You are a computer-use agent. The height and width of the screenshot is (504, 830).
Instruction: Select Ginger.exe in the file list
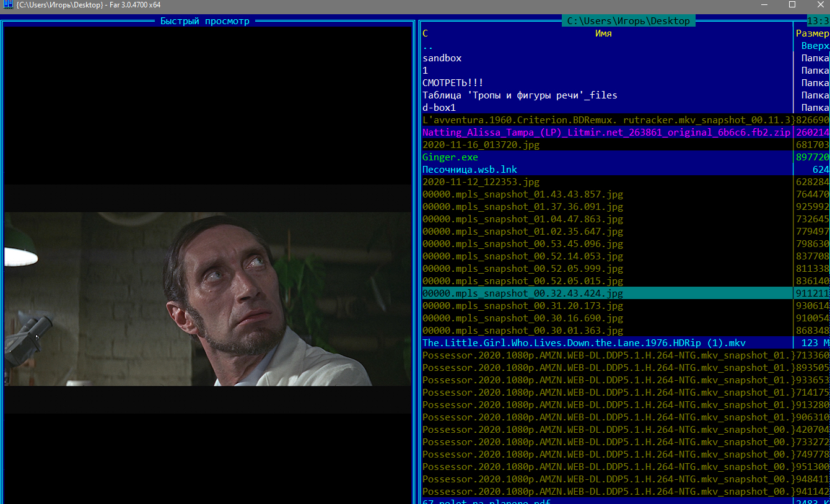tap(450, 157)
